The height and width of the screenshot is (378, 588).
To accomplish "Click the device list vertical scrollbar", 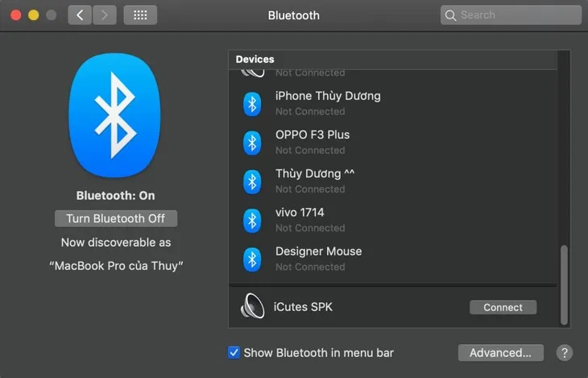I will [x=564, y=282].
